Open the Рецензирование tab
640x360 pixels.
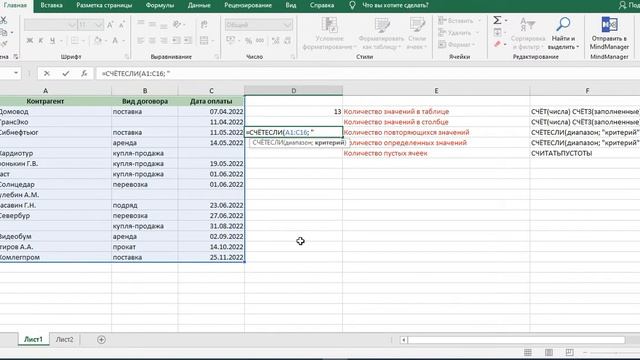click(248, 5)
